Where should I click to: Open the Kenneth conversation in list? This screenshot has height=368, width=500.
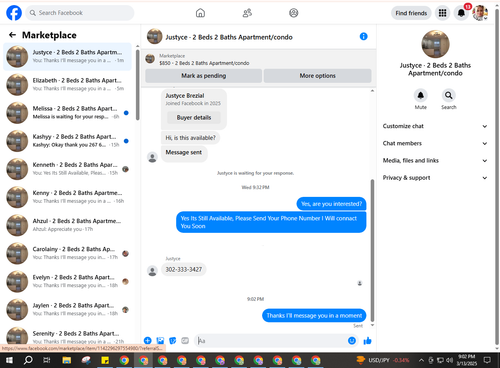(68, 169)
